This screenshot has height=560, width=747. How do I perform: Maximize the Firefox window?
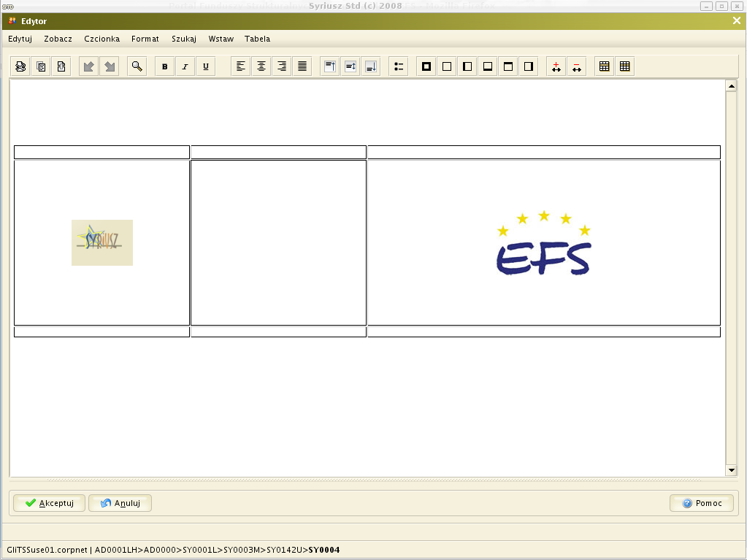point(721,6)
